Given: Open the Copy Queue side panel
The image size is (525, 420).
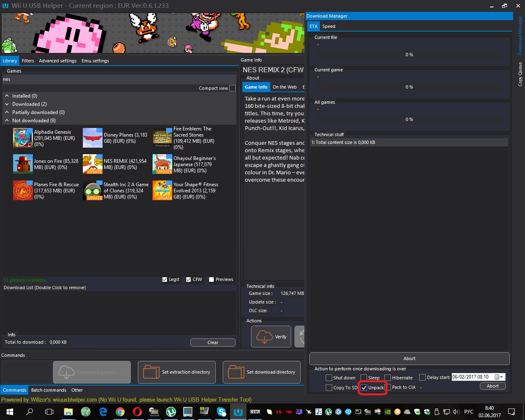Looking at the screenshot, I should pyautogui.click(x=520, y=74).
